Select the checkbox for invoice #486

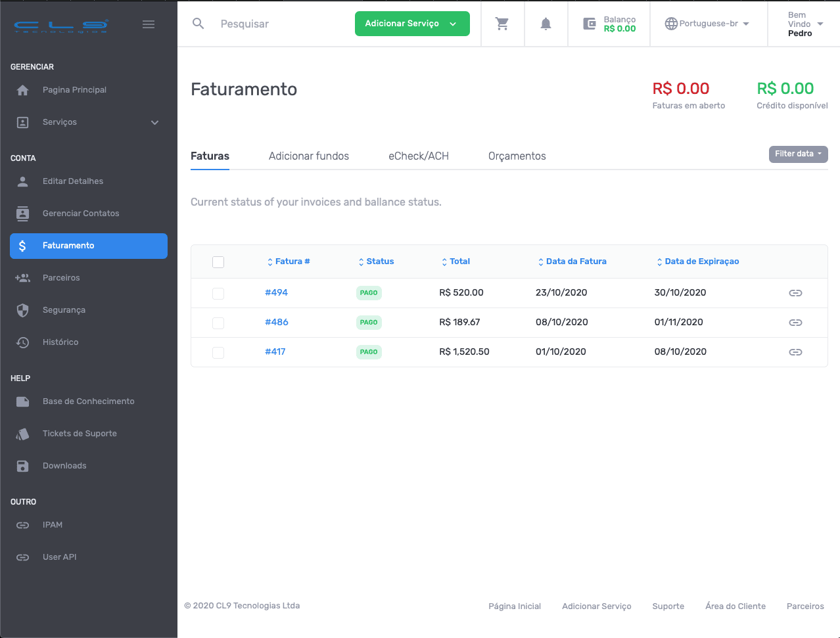tap(218, 323)
